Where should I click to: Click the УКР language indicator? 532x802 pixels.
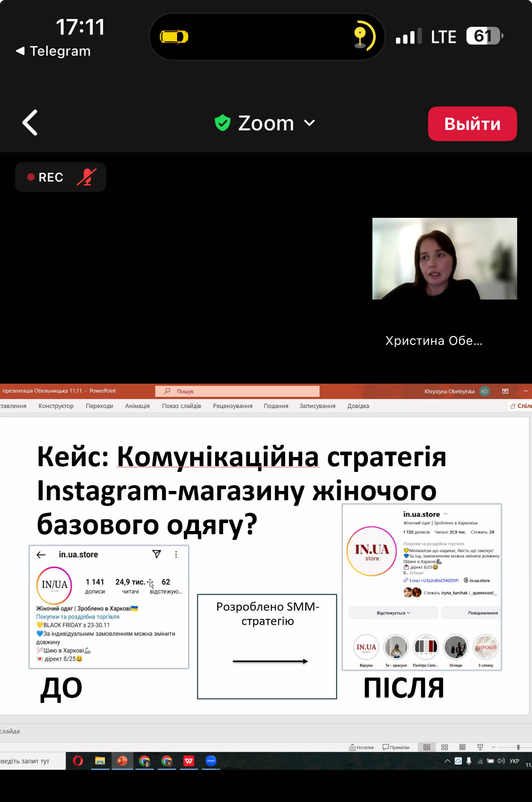514,761
